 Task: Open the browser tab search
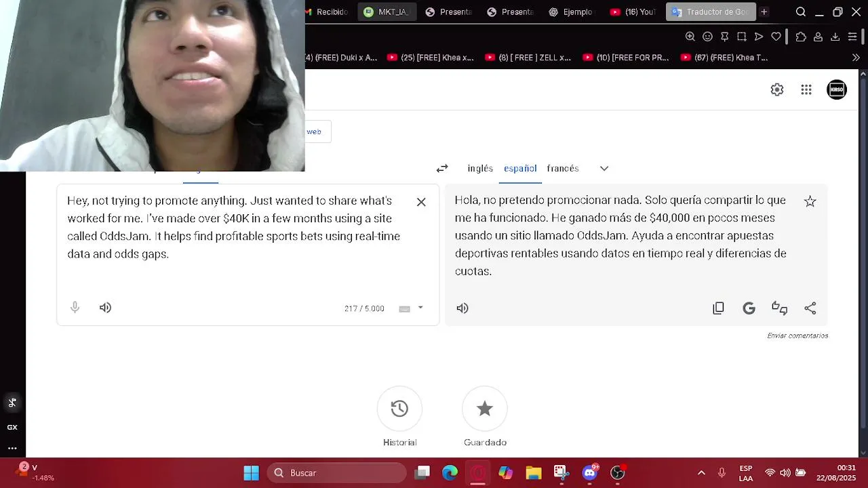coord(801,12)
